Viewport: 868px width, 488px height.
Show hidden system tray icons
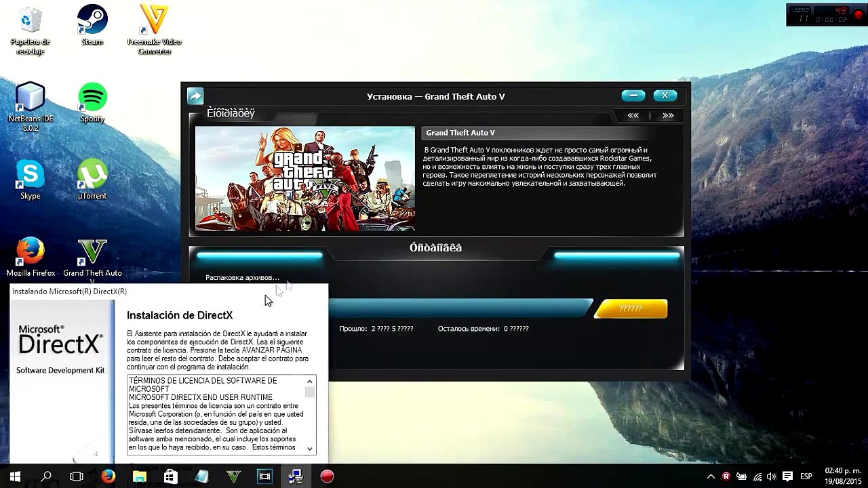pyautogui.click(x=711, y=476)
